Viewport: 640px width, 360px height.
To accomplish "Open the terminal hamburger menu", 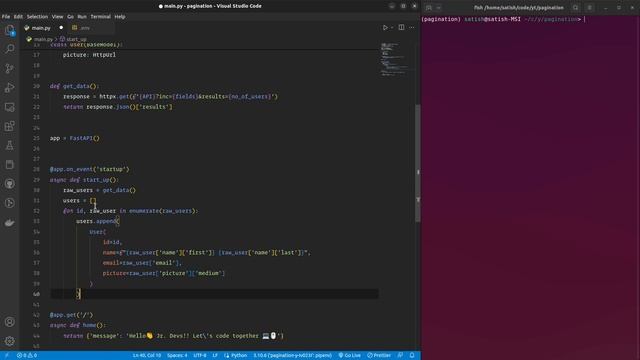I will [589, 7].
